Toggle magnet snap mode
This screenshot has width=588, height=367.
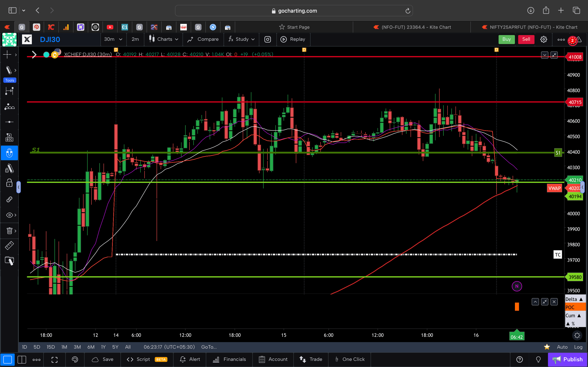pos(9,153)
